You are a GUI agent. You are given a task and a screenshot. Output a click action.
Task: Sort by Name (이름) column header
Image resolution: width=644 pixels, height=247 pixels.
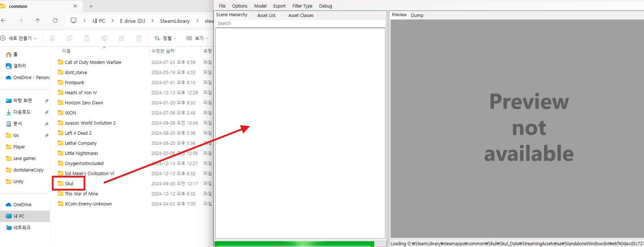tap(66, 51)
